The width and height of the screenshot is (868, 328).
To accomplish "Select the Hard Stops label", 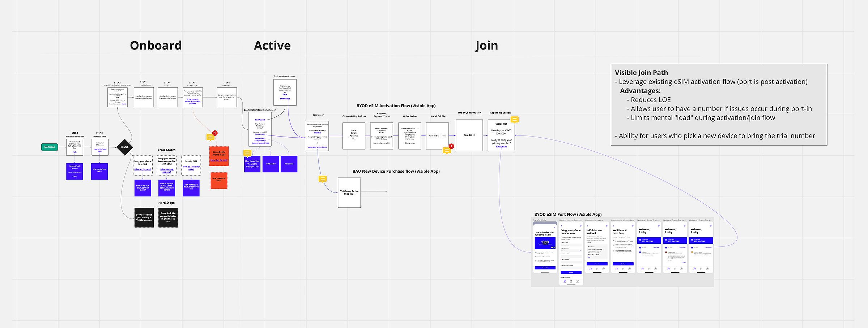I will pos(166,203).
